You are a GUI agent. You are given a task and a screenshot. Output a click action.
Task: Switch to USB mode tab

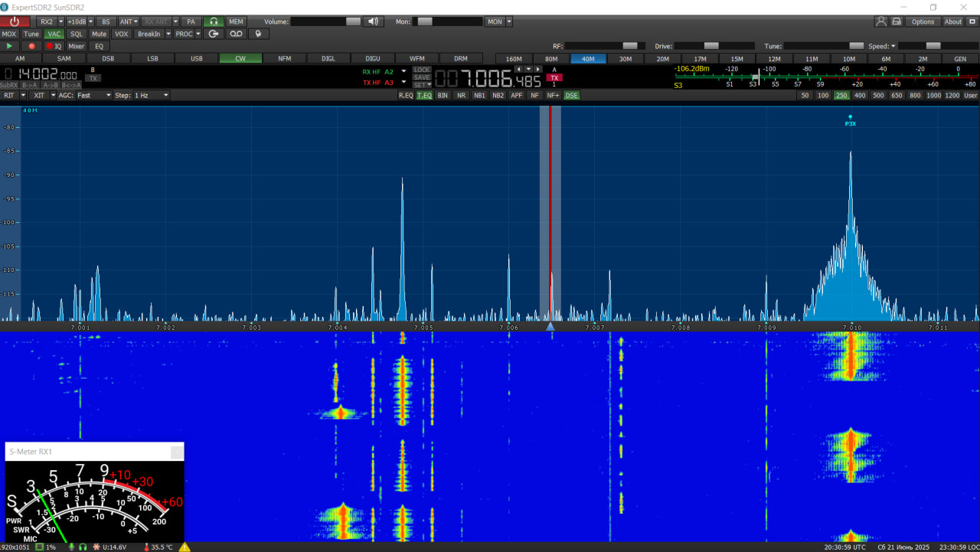click(x=197, y=58)
